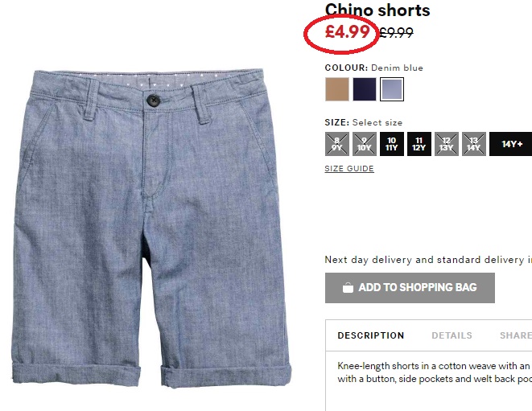Image resolution: width=532 pixels, height=411 pixels.
Task: Click the shopping bag icon
Action: point(348,288)
